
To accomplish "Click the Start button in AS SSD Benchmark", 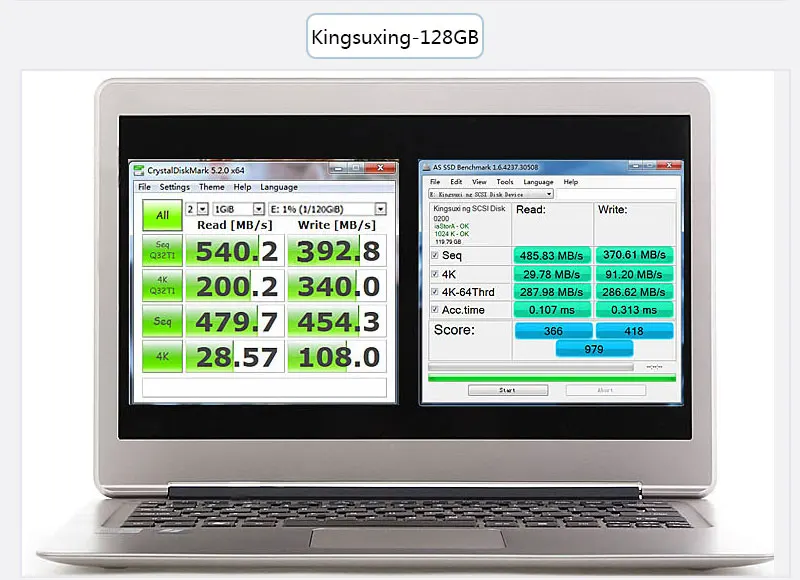I will (508, 390).
